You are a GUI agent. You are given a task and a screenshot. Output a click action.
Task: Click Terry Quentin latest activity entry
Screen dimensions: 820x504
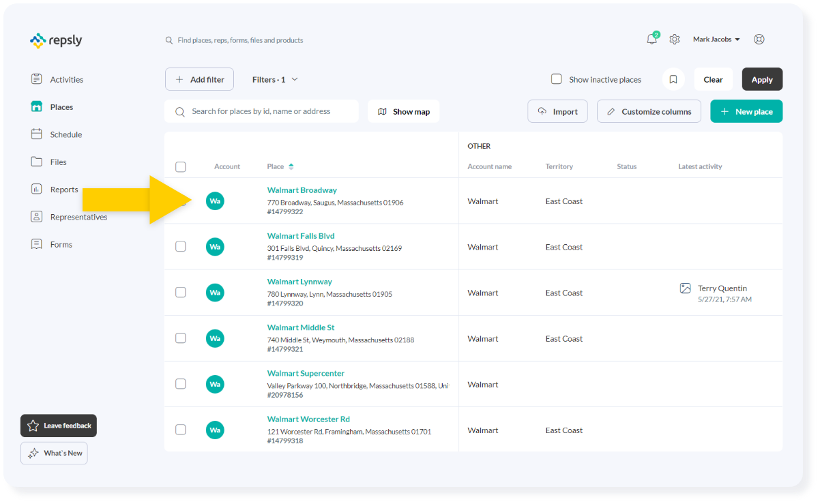click(716, 293)
